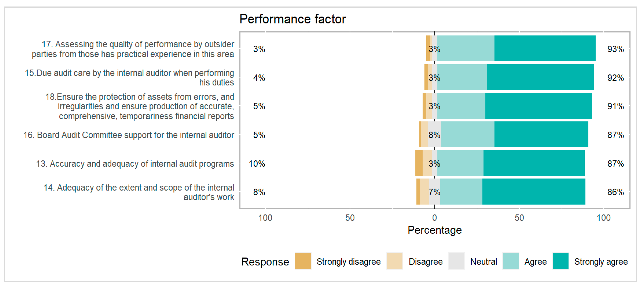Select the Neutral legend swatch

tap(456, 261)
